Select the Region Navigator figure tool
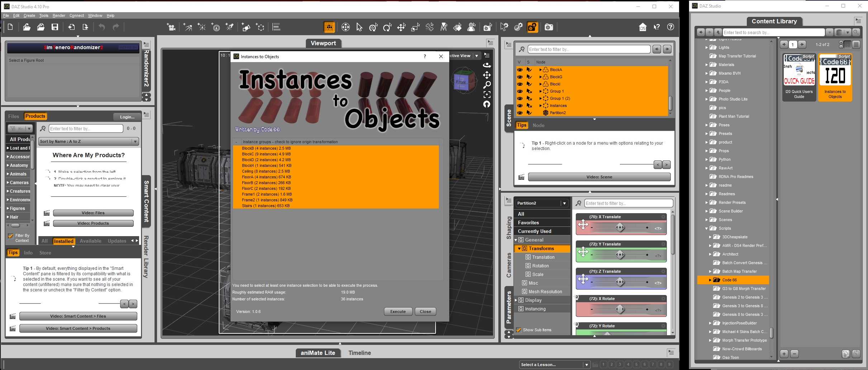The width and height of the screenshot is (868, 370). tap(472, 27)
